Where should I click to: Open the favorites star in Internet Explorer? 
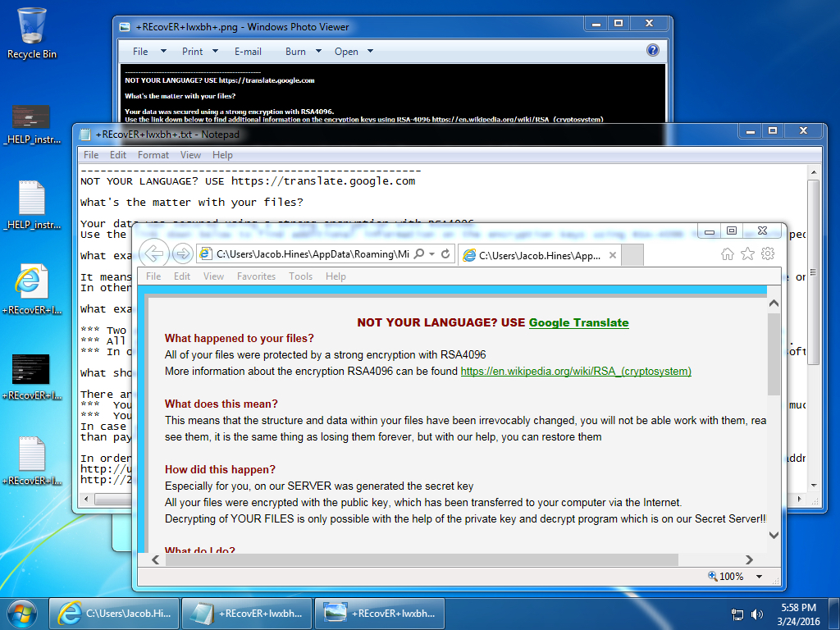point(747,253)
